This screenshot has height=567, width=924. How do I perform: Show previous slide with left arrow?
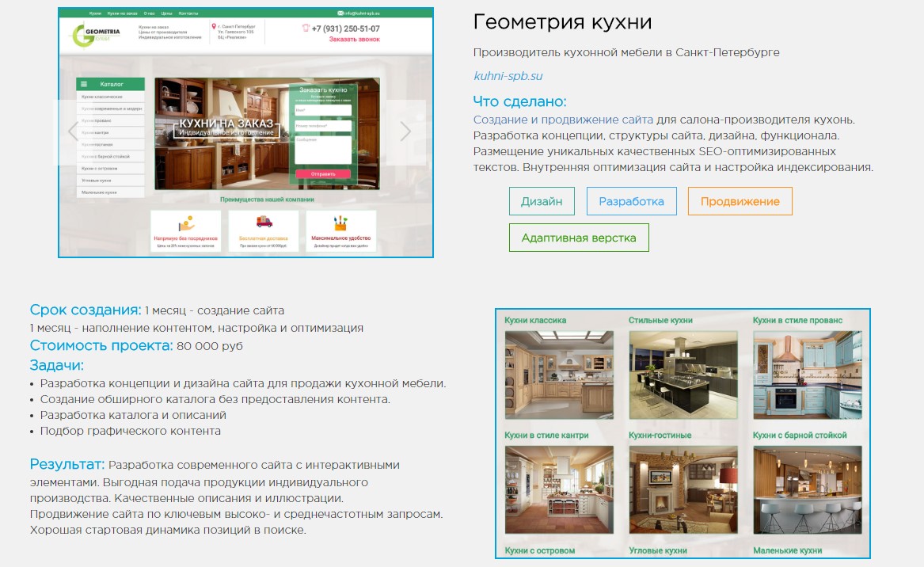[x=72, y=131]
